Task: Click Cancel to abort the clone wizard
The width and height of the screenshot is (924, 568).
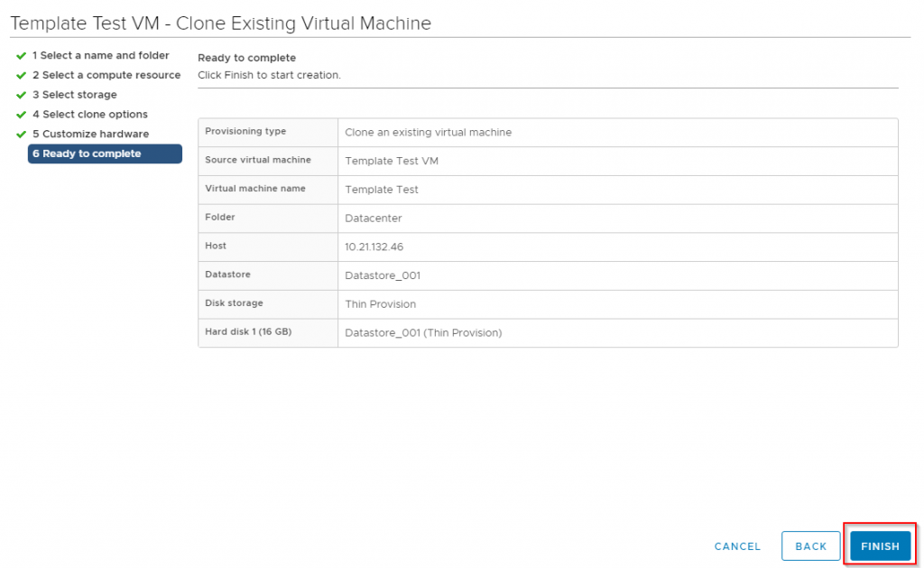Action: coord(737,545)
